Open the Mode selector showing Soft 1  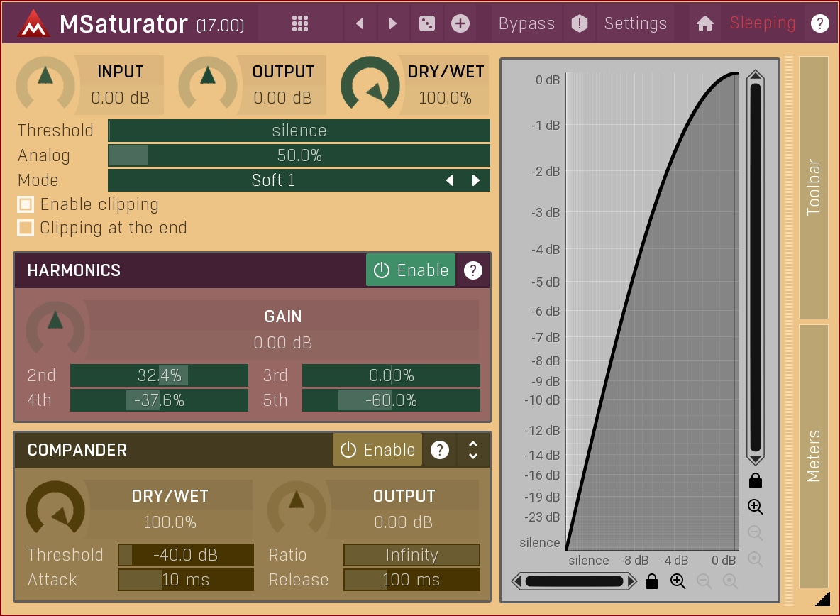click(273, 180)
